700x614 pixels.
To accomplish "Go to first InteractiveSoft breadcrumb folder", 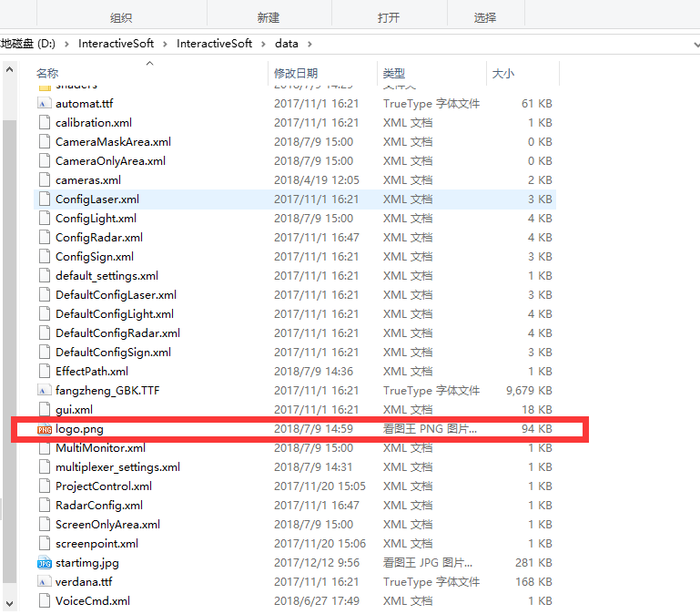I will point(116,44).
